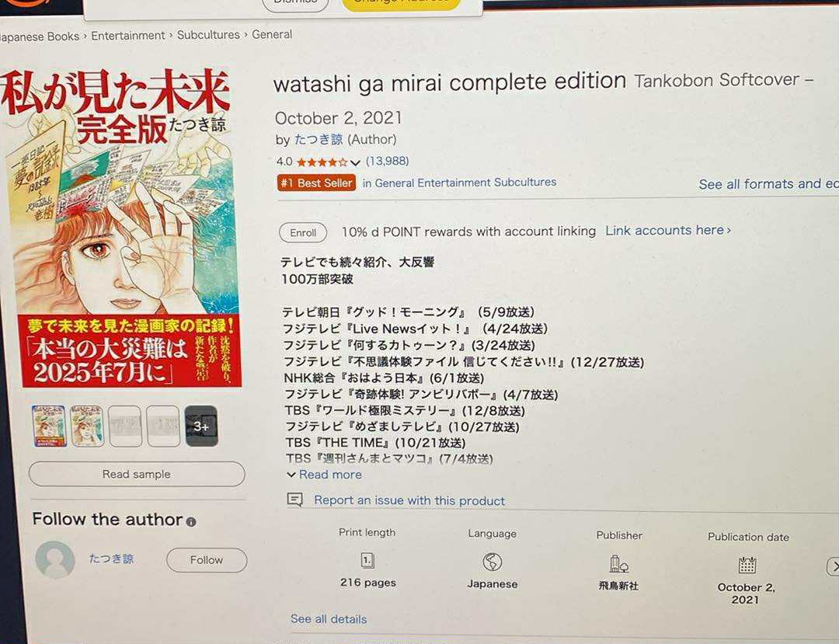
Task: Click Link accounts here link
Action: pyautogui.click(x=668, y=231)
